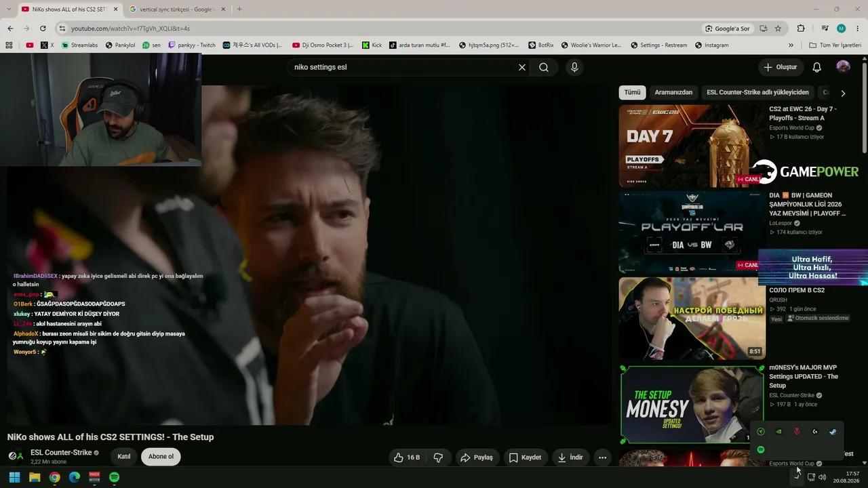
Task: Select the Tümü filter chip
Action: tap(632, 92)
